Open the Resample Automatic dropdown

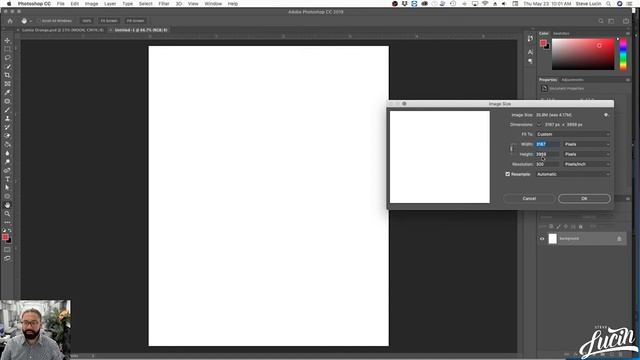click(x=573, y=174)
